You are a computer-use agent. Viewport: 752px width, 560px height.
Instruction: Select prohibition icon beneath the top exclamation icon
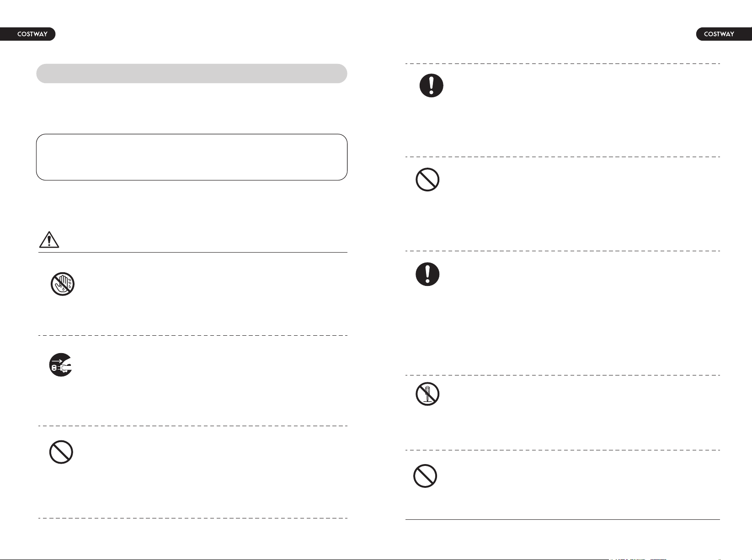(x=427, y=180)
